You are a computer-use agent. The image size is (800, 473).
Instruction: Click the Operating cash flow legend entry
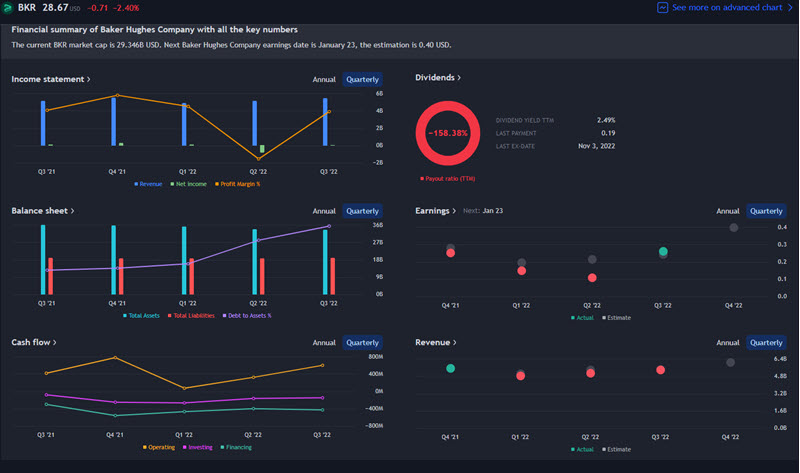[x=159, y=447]
